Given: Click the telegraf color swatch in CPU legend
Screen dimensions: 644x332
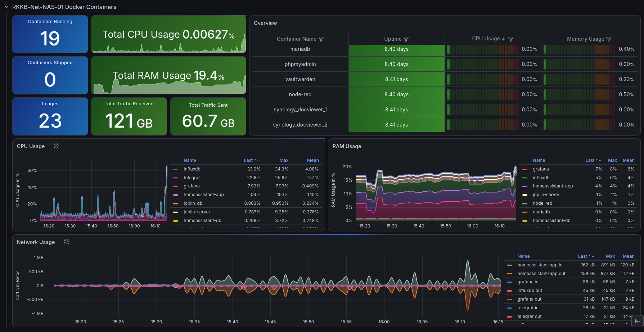Looking at the screenshot, I should [x=176, y=178].
